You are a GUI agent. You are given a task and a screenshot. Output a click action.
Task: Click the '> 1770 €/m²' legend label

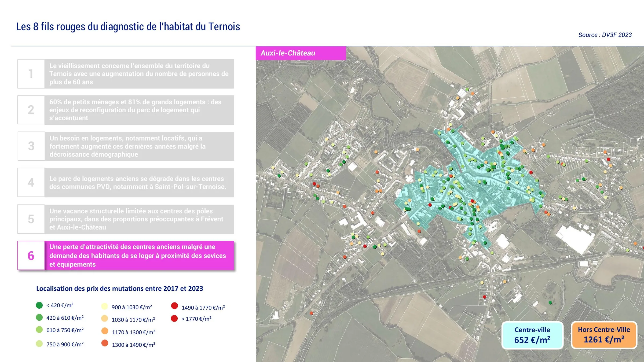(x=196, y=319)
